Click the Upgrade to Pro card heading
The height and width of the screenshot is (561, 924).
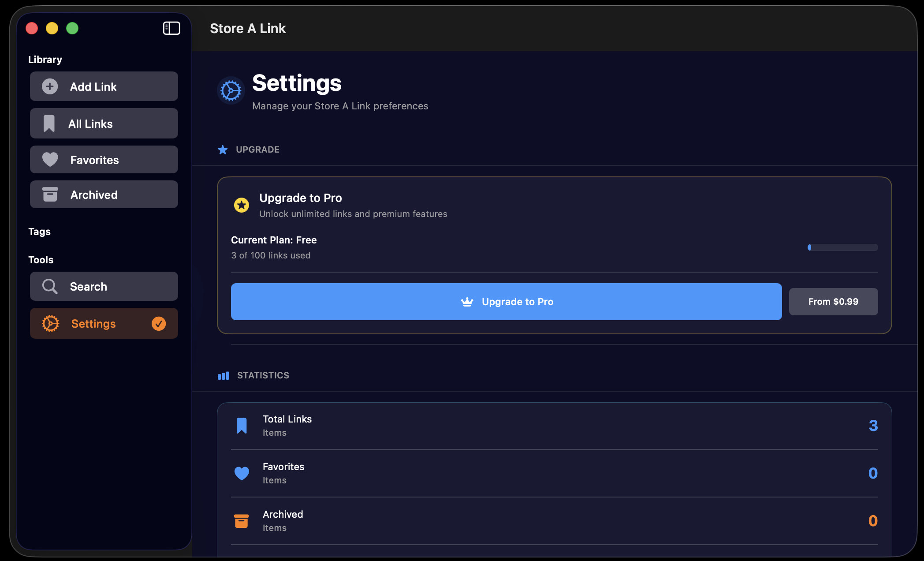coord(300,198)
